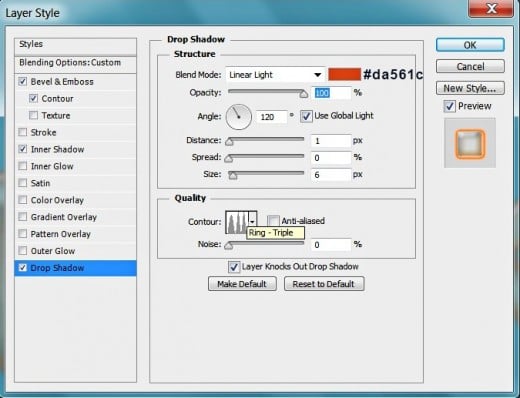Screen dimensions: 520x398
Task: Click the Noise value field
Action: tap(331, 245)
